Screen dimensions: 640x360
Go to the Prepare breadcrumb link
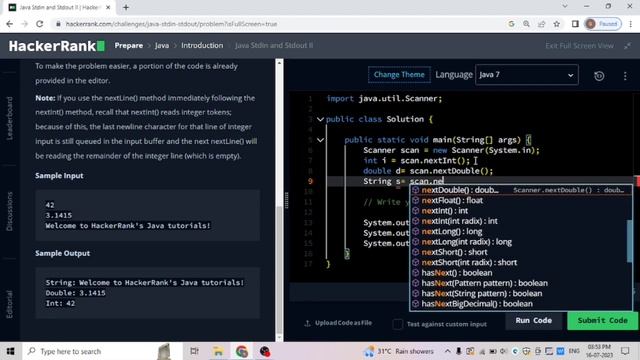click(x=129, y=45)
